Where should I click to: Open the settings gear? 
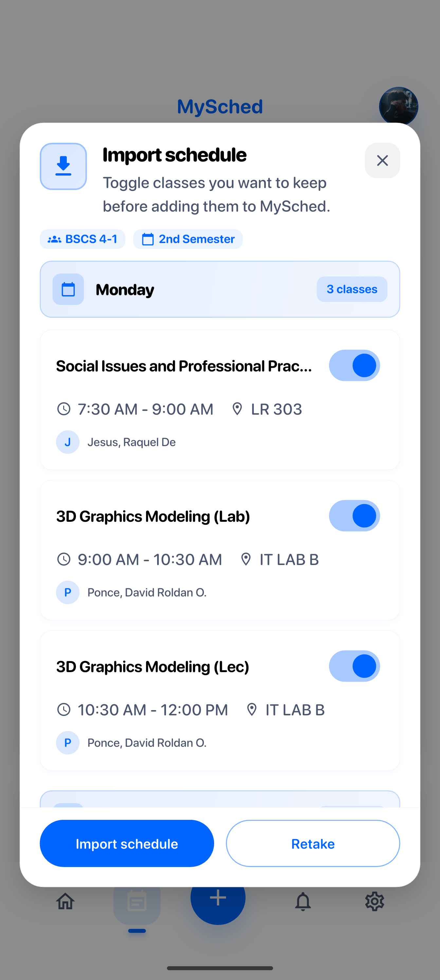coord(374,901)
